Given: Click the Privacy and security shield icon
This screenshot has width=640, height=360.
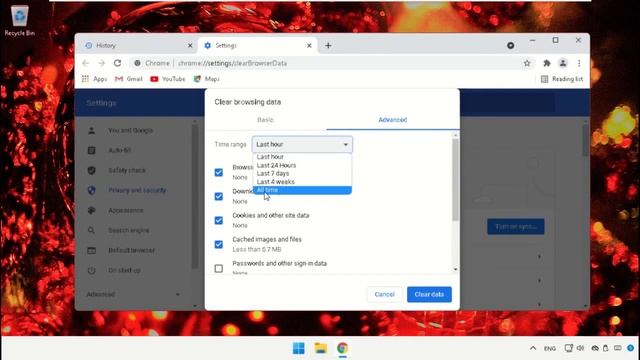Looking at the screenshot, I should tap(91, 190).
